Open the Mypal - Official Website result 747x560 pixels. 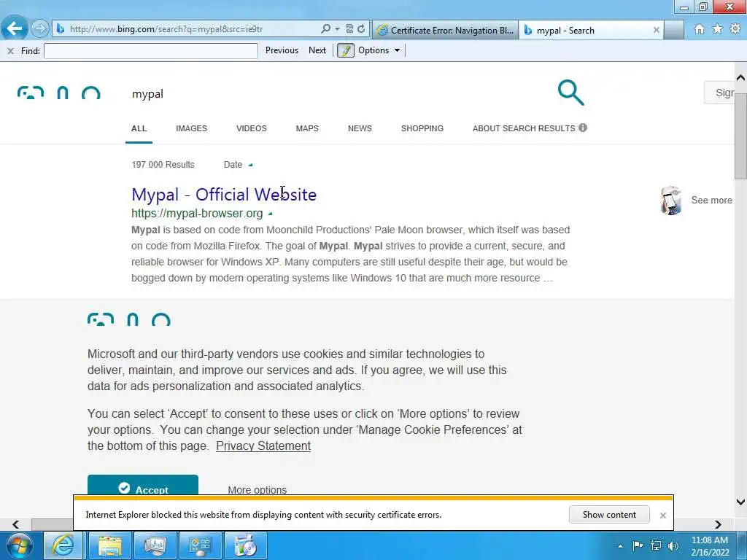(x=224, y=194)
